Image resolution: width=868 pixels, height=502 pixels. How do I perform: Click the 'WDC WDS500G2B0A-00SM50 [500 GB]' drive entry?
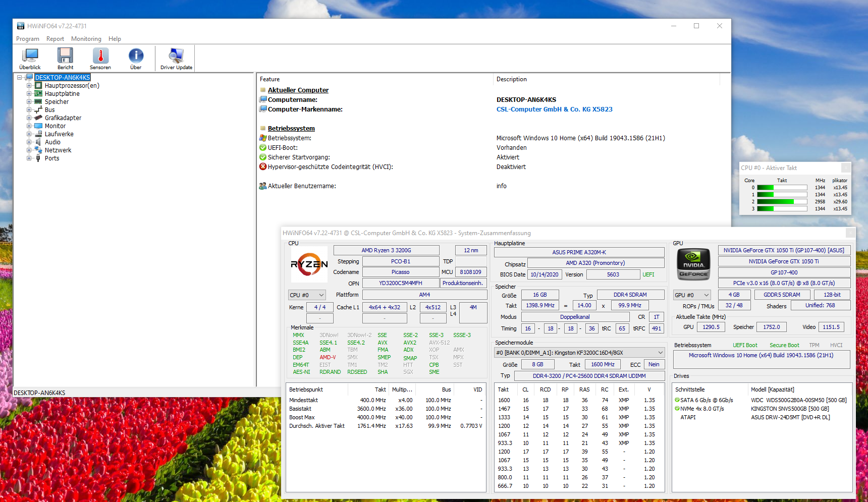(x=798, y=400)
